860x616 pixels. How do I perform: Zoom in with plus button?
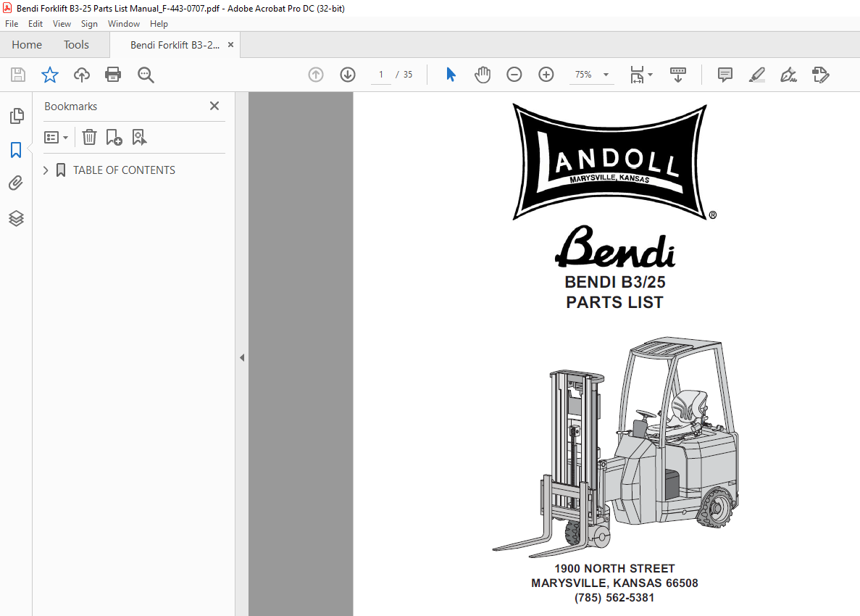(546, 75)
